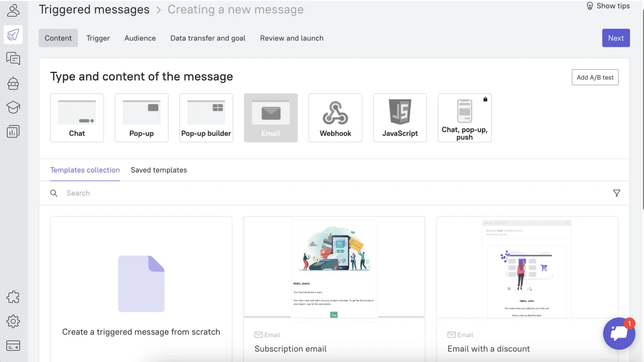Click the Add A/B test button
Screen dimensions: 644x362
click(595, 77)
